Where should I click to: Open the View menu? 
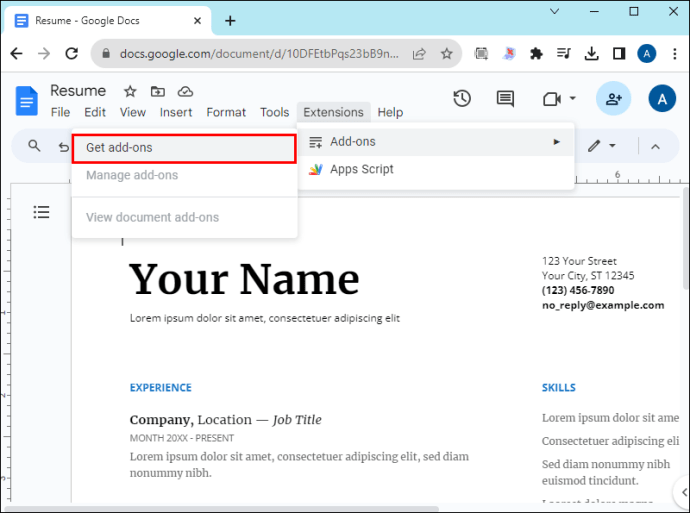pyautogui.click(x=133, y=112)
